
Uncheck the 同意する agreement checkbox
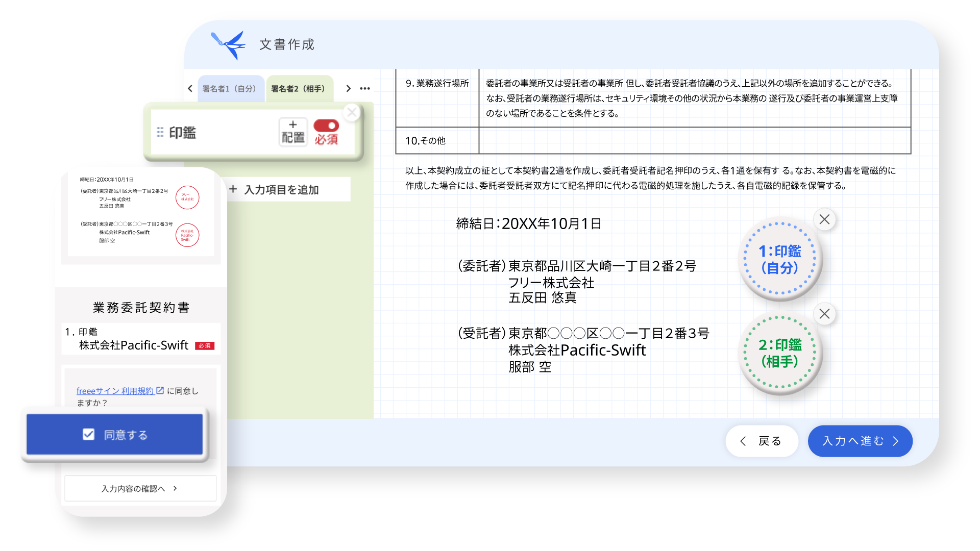click(88, 434)
